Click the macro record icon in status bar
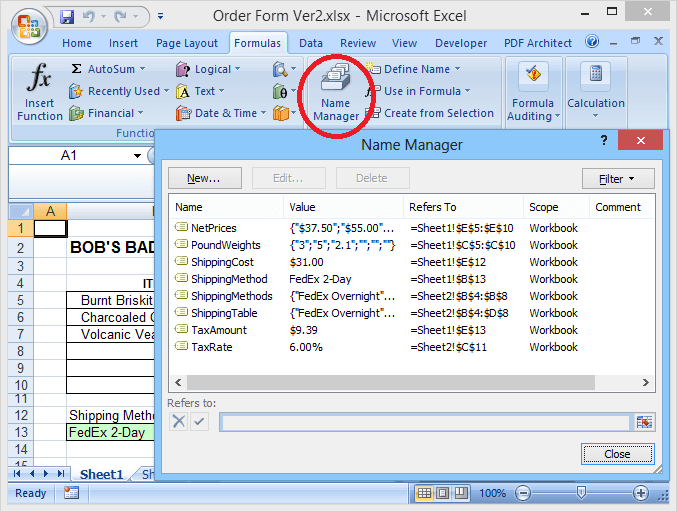The image size is (677, 512). (71, 493)
